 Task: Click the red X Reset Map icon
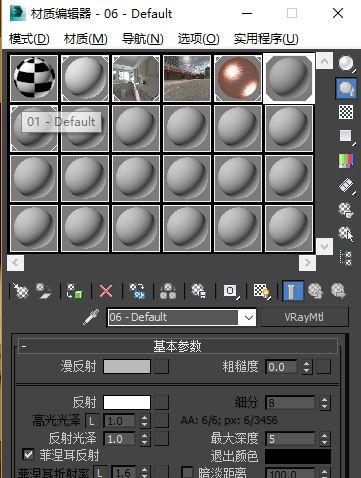pos(106,291)
